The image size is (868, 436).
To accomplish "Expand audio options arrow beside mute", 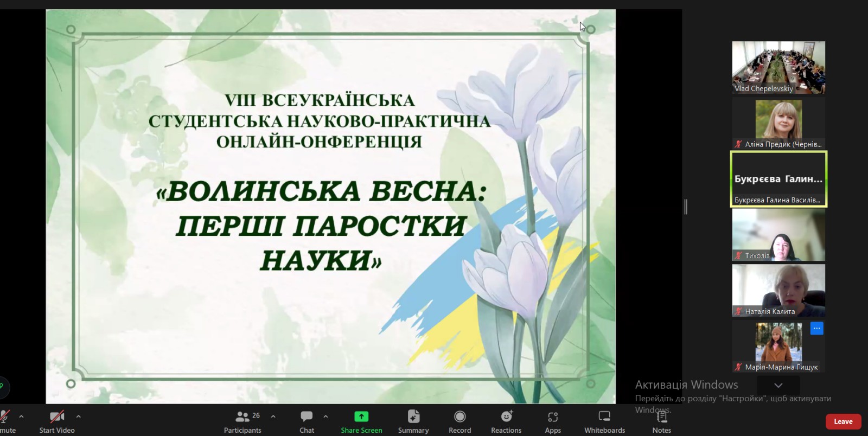I will click(x=21, y=416).
